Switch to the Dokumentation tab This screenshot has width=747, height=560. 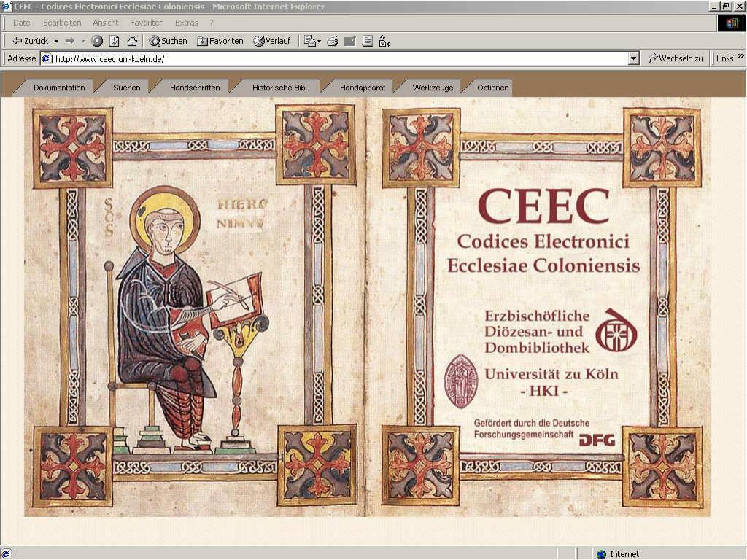[x=59, y=87]
